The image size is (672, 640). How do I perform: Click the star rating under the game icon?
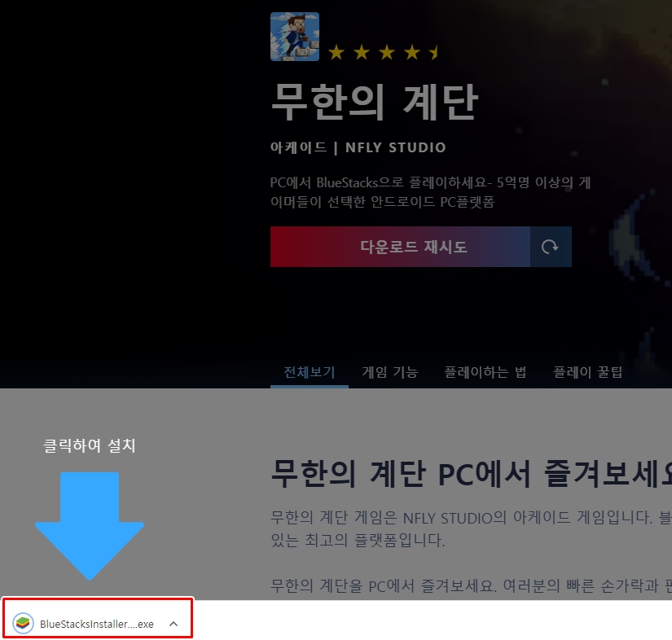click(383, 53)
